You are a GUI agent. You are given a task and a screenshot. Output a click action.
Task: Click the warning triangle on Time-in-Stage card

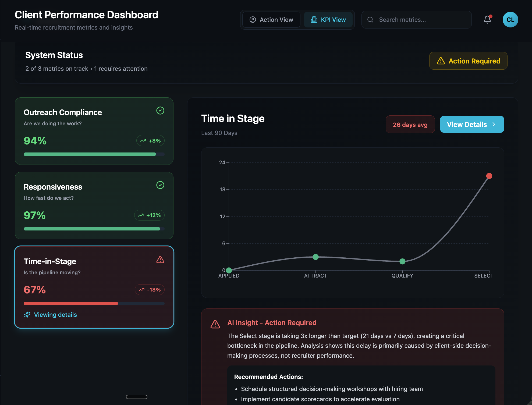(x=160, y=259)
